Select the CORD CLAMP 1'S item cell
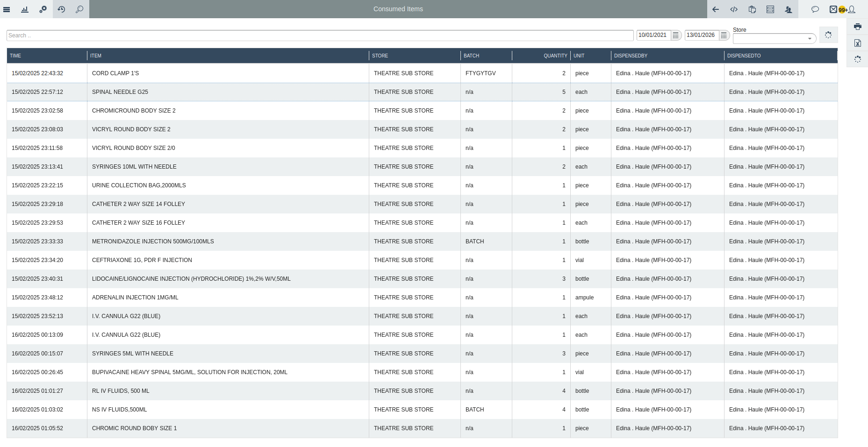 click(x=228, y=73)
